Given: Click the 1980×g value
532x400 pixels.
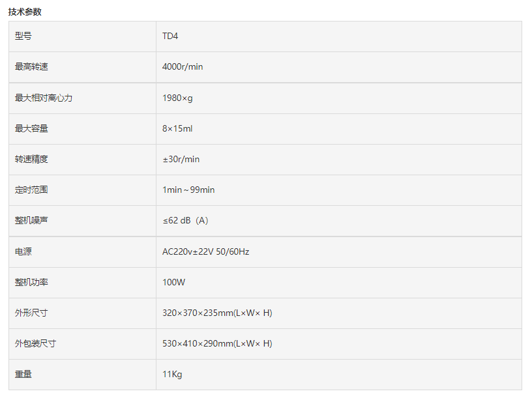Looking at the screenshot, I should [177, 98].
